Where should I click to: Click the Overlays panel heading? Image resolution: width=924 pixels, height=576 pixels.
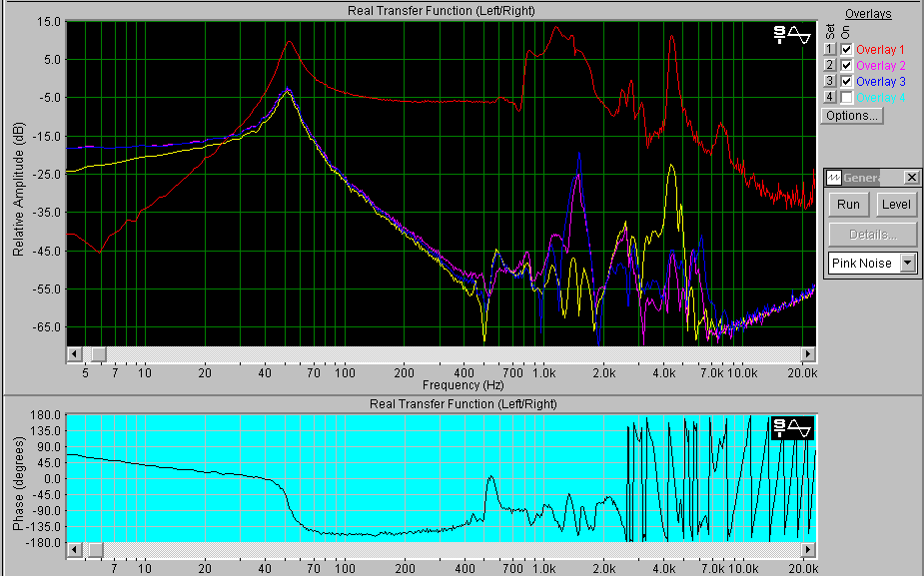868,14
